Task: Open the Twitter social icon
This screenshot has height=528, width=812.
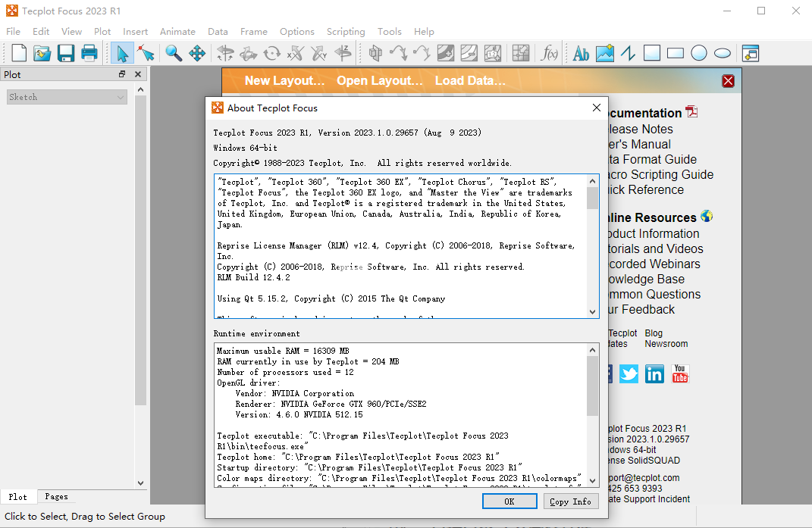Action: tap(629, 373)
